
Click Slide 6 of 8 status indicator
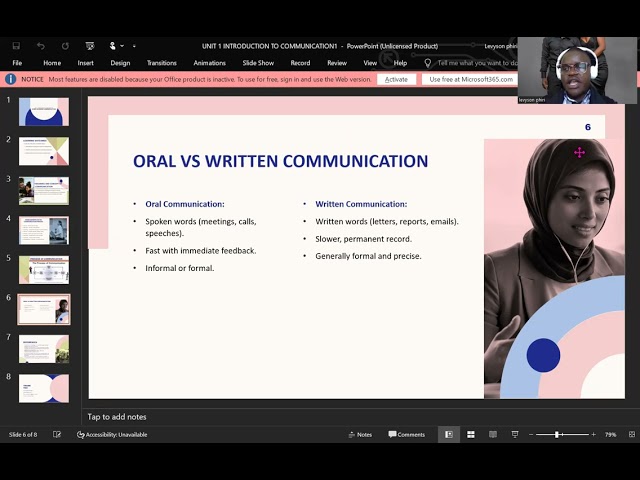23,435
